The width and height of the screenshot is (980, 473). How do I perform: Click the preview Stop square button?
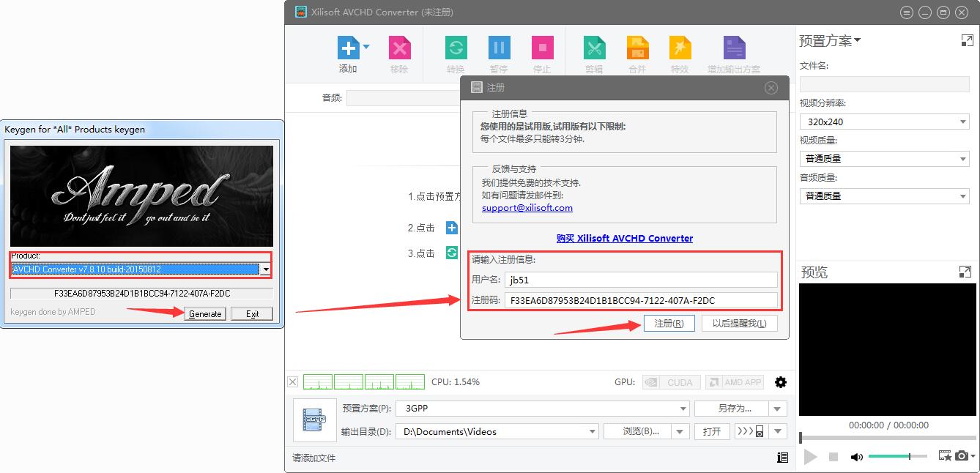coord(834,457)
